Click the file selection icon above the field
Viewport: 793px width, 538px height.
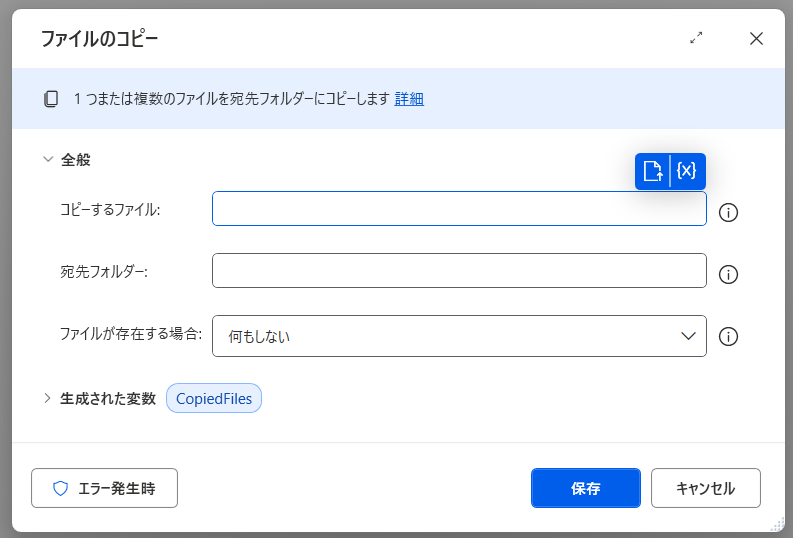pyautogui.click(x=652, y=171)
